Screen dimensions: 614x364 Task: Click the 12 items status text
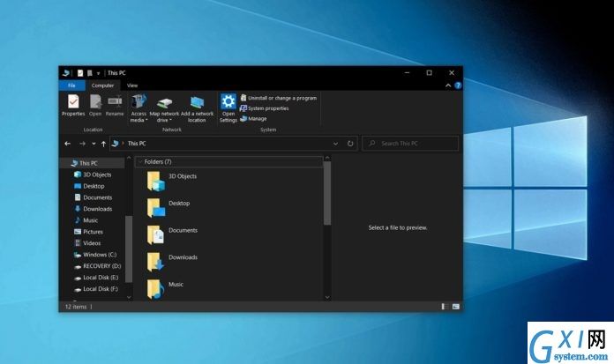[76, 307]
